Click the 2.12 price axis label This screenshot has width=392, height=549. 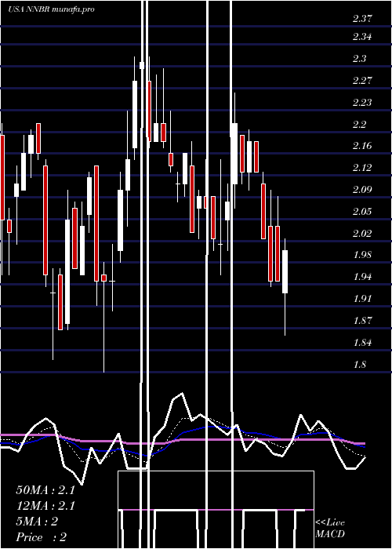tap(361, 168)
